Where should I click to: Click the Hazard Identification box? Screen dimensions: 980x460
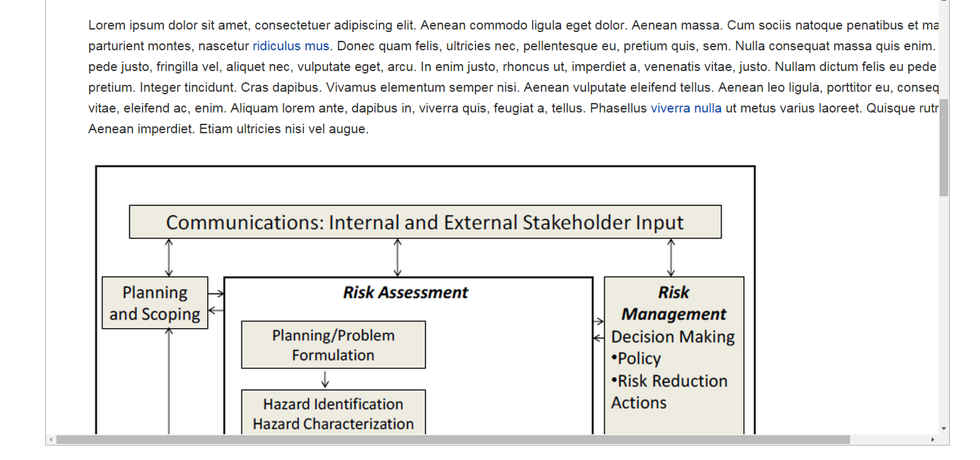pos(334,412)
